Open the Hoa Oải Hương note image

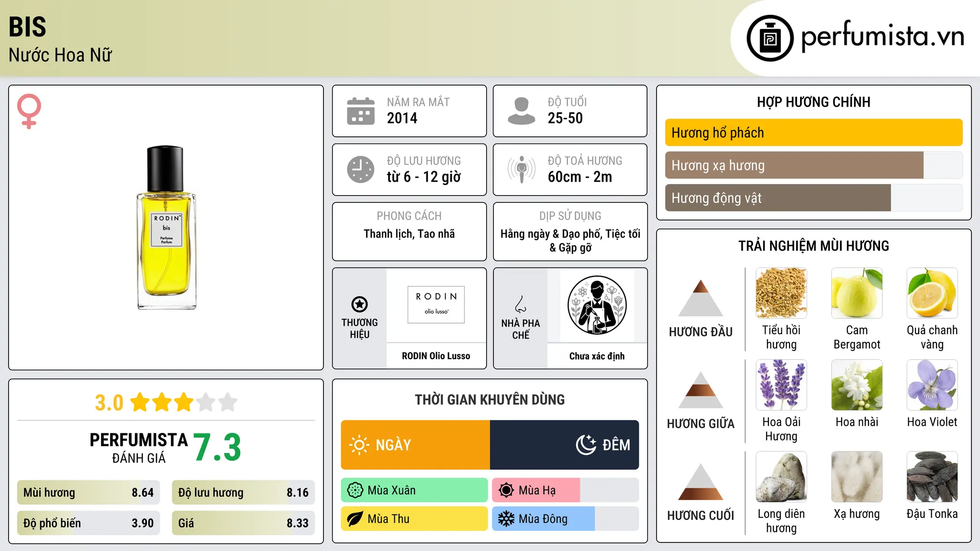point(781,385)
